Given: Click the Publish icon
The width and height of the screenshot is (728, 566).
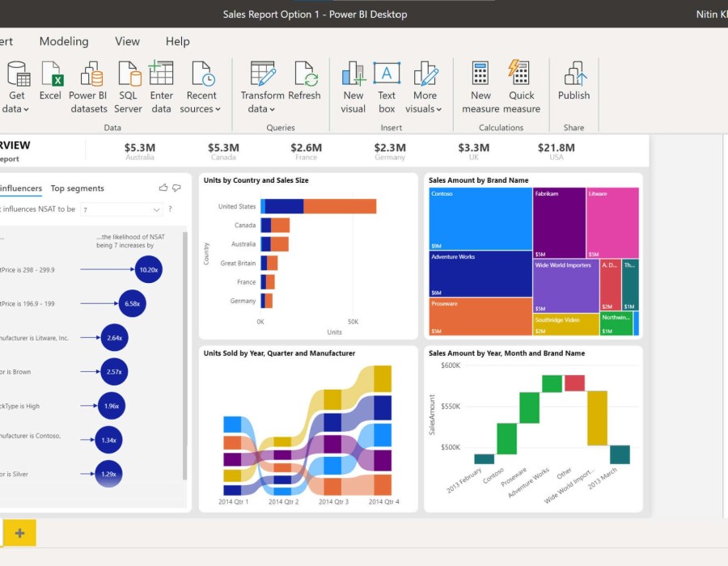Looking at the screenshot, I should [574, 74].
